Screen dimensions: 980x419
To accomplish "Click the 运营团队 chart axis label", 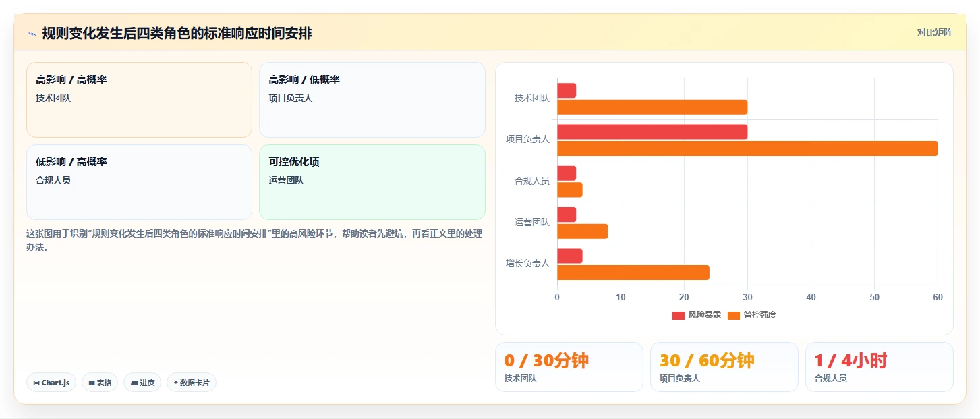I will (532, 222).
